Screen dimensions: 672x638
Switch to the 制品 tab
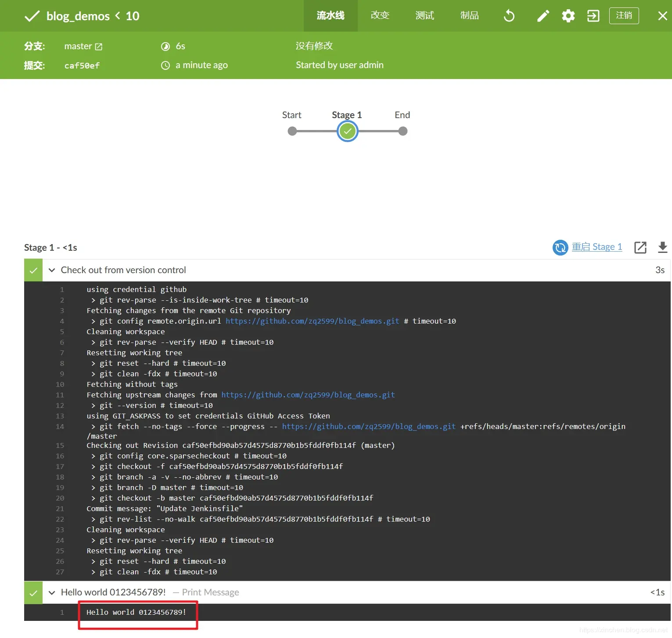click(469, 16)
